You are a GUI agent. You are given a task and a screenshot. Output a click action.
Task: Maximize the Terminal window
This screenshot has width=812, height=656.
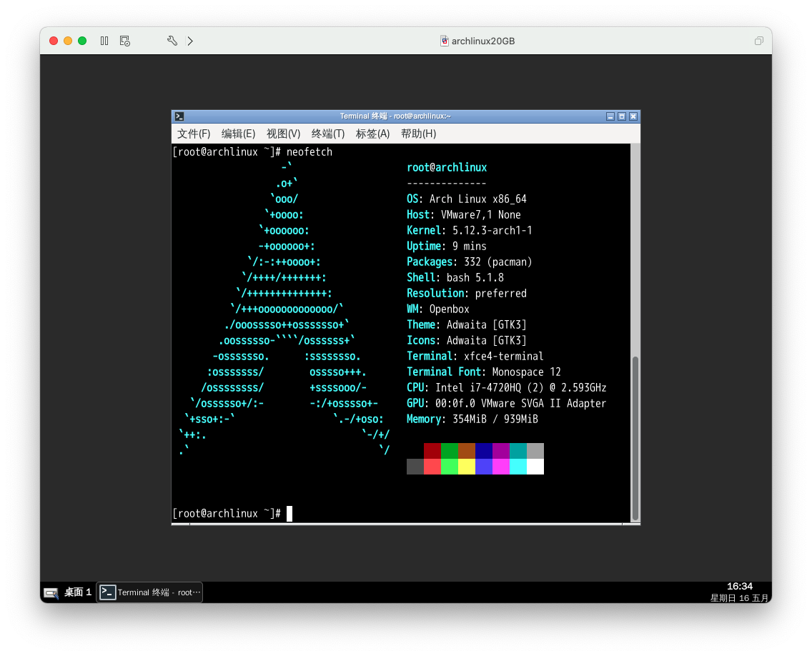(x=621, y=116)
